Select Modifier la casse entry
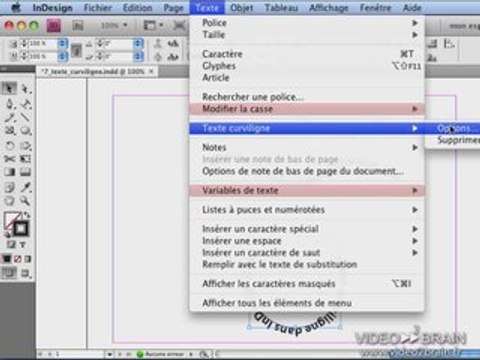Screen dimensions: 480x360 307,109
